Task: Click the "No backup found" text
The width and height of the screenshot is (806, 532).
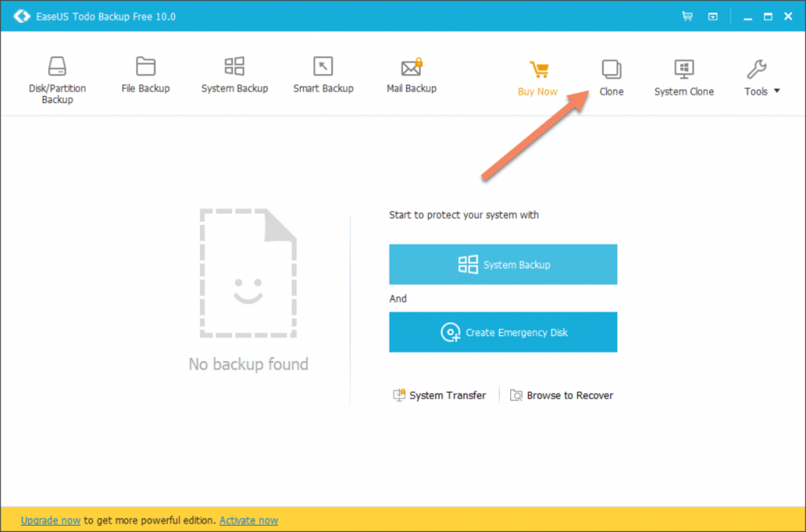Action: tap(248, 364)
